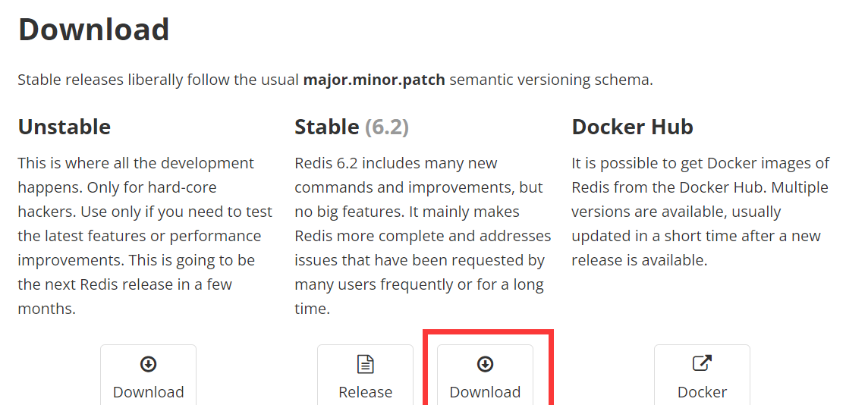868x405 pixels.
Task: Download the Stable 6.2 release
Action: click(x=486, y=375)
